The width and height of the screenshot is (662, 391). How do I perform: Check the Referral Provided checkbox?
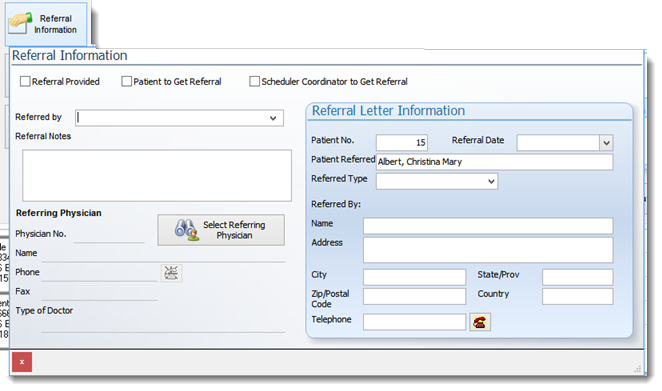tap(25, 81)
